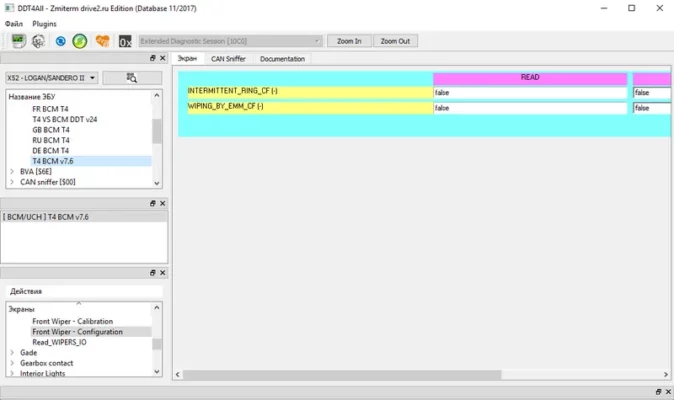Click the ECU list vertical scrollbar thumb
The height and width of the screenshot is (400, 674).
click(x=157, y=131)
